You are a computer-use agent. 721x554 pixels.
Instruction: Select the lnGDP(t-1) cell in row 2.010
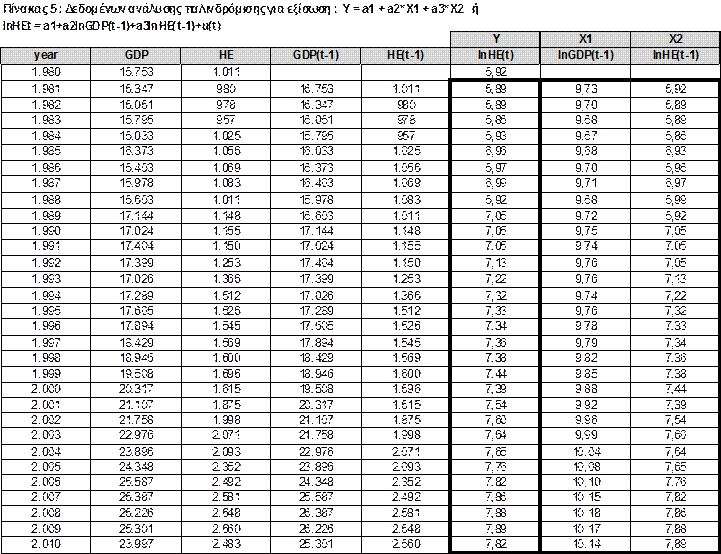pos(585,544)
